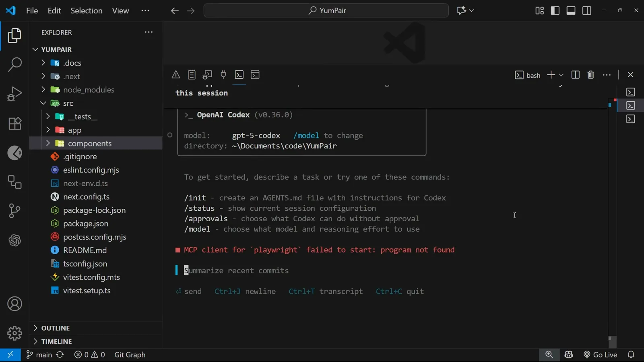Open Git Graph from status bar
The image size is (644, 362).
pyautogui.click(x=130, y=355)
